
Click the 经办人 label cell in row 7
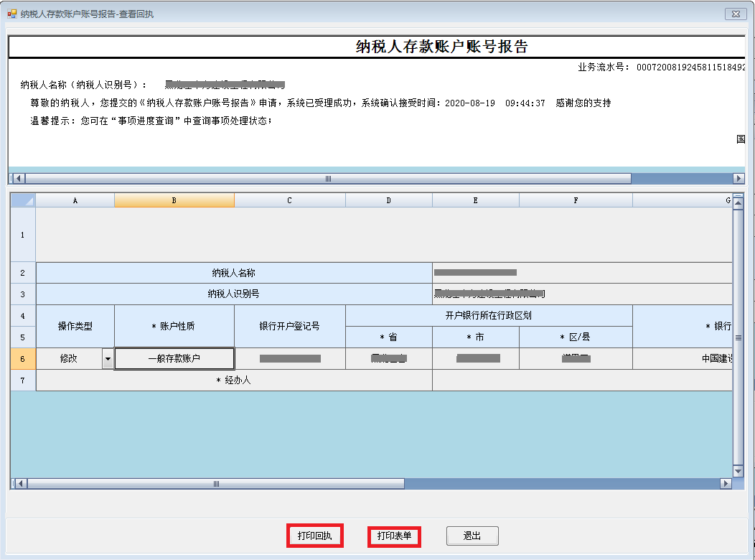click(x=234, y=381)
